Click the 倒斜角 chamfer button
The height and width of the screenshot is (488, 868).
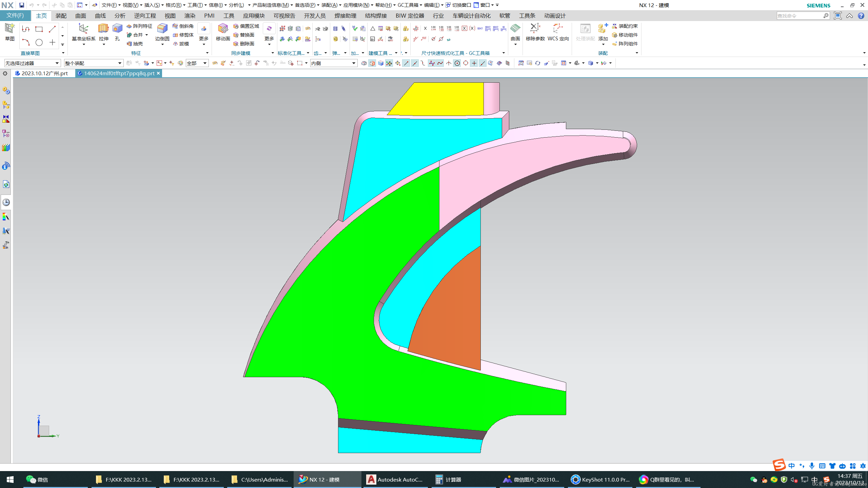click(183, 26)
